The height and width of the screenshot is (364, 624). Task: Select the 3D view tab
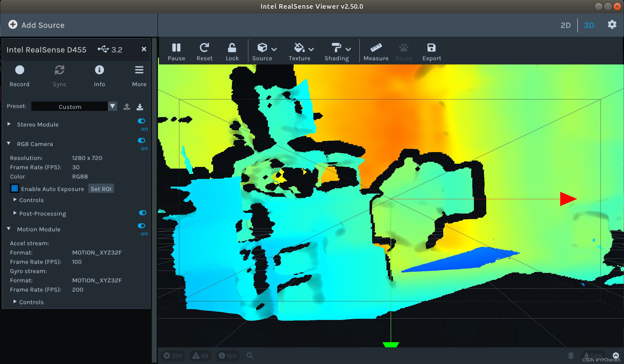coord(589,25)
